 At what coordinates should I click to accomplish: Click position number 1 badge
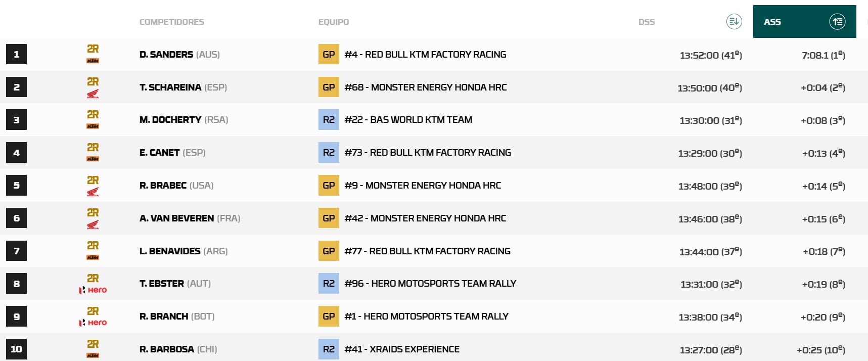(16, 55)
